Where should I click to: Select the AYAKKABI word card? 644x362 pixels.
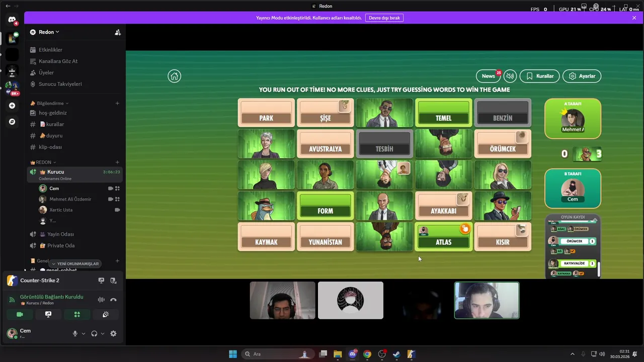[x=444, y=206]
